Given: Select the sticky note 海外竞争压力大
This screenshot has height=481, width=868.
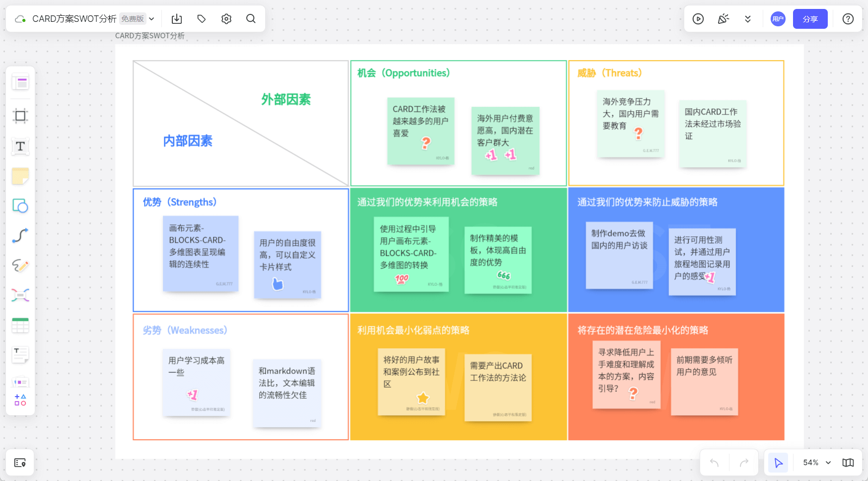Looking at the screenshot, I should tap(631, 124).
